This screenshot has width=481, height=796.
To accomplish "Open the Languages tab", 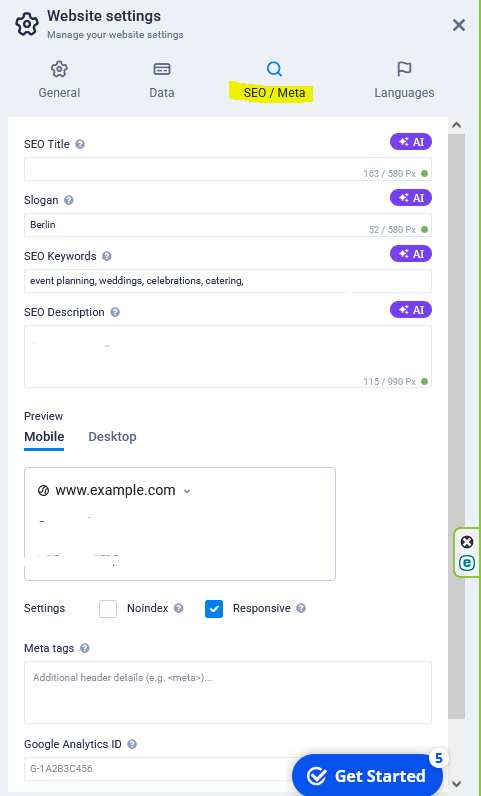I will 404,80.
